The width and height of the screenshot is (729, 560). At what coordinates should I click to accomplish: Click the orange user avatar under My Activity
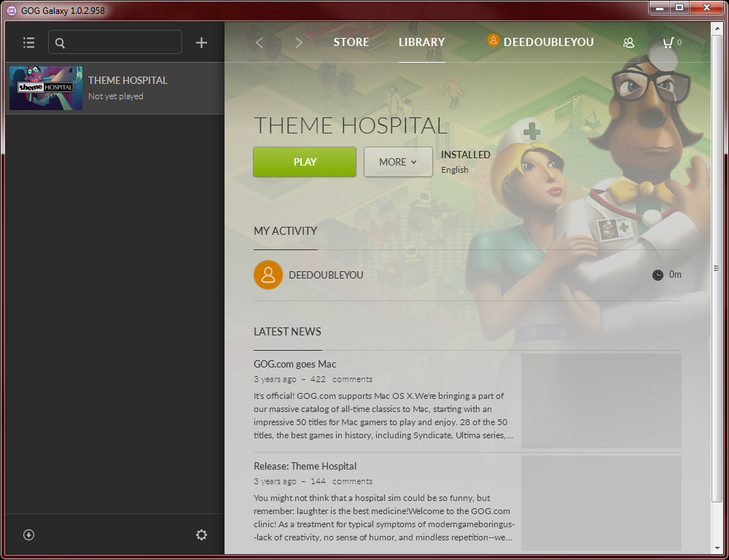tap(268, 275)
